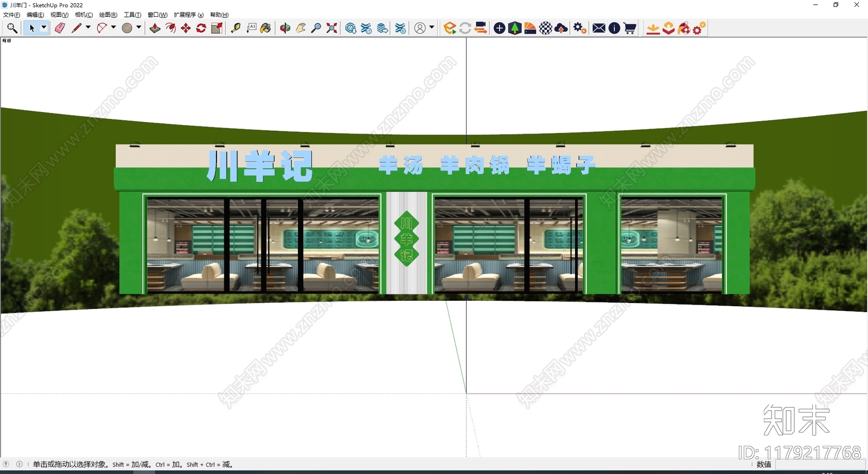Activate the Rotate tool
868x474 pixels.
(201, 28)
